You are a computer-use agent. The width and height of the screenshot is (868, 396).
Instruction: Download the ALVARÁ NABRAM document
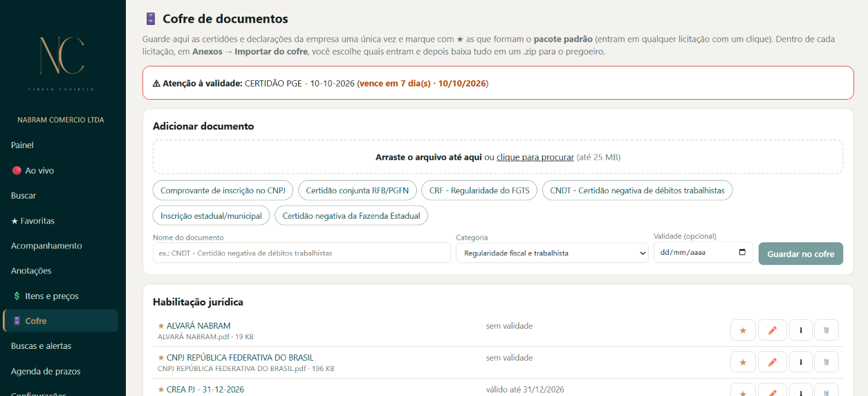click(x=800, y=330)
